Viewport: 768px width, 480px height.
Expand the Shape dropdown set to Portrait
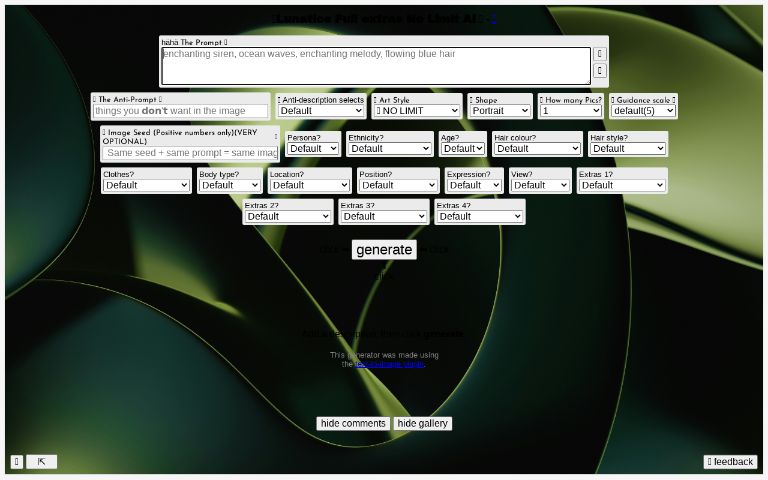[500, 111]
